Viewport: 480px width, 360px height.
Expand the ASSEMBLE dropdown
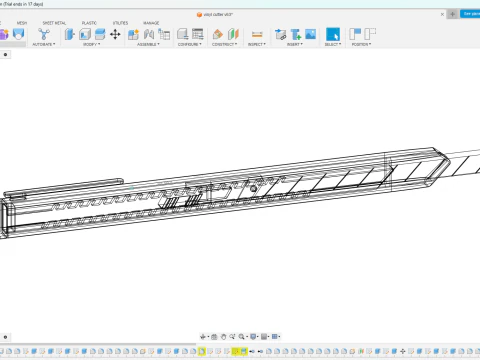148,44
